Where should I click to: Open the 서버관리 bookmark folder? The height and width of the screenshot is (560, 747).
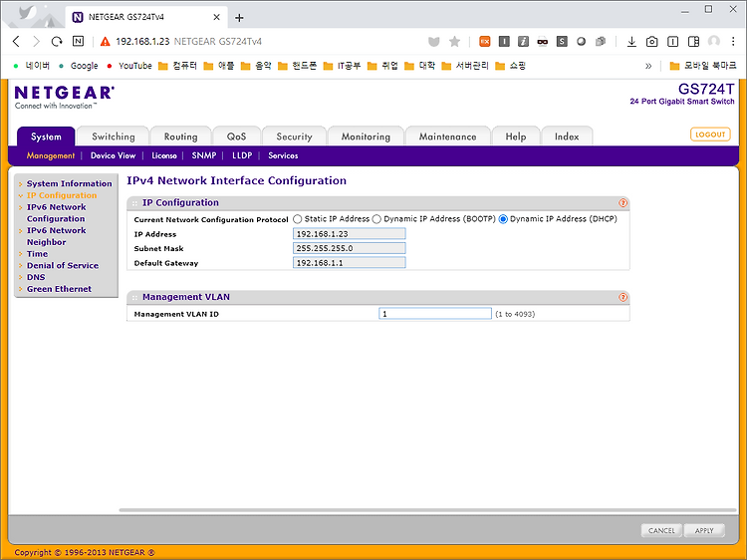coord(465,66)
